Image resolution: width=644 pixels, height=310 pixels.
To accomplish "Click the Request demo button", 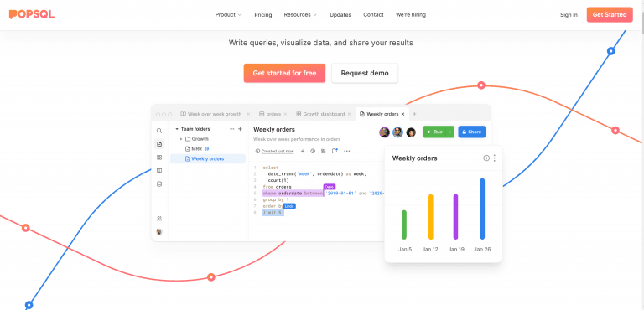I will pos(365,73).
